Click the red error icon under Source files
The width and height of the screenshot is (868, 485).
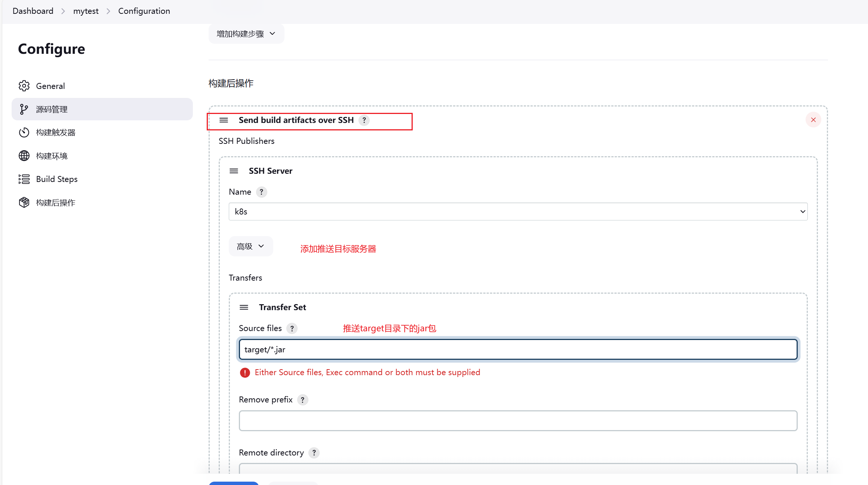click(x=245, y=373)
